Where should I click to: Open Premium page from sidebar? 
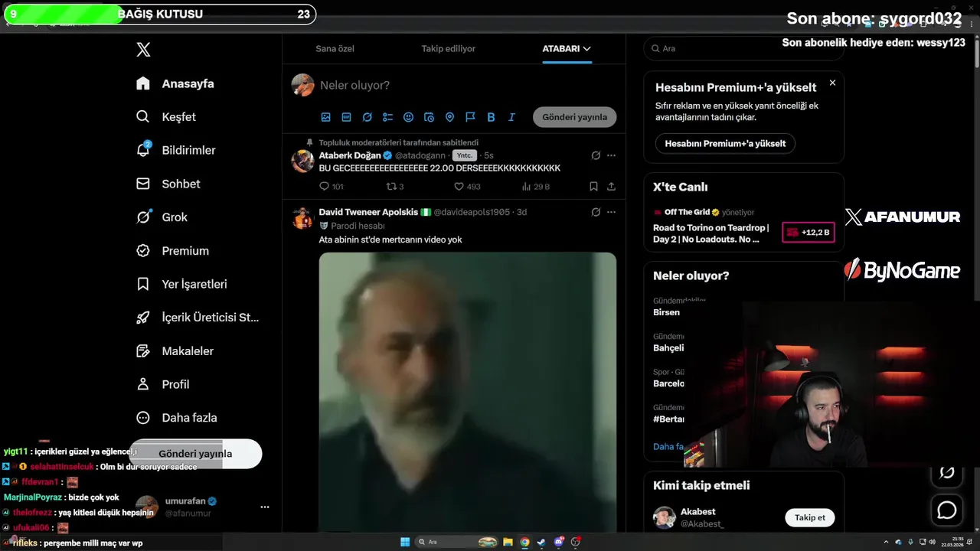click(x=172, y=250)
